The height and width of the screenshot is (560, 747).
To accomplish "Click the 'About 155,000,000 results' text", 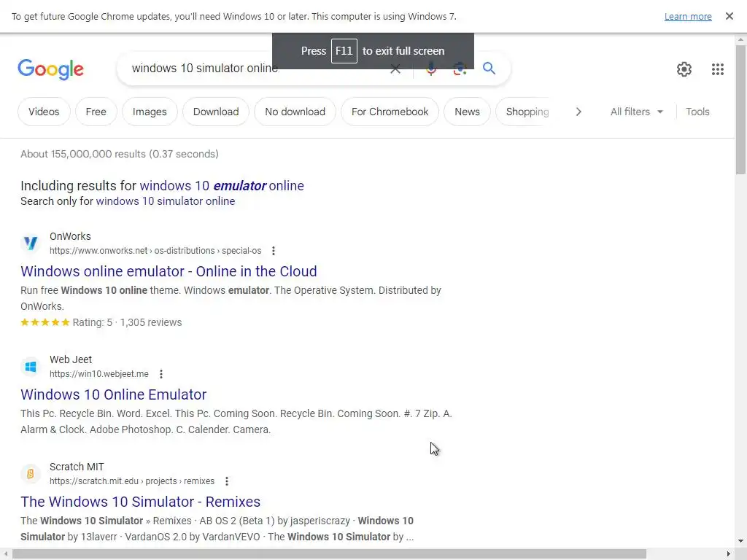I will [120, 155].
